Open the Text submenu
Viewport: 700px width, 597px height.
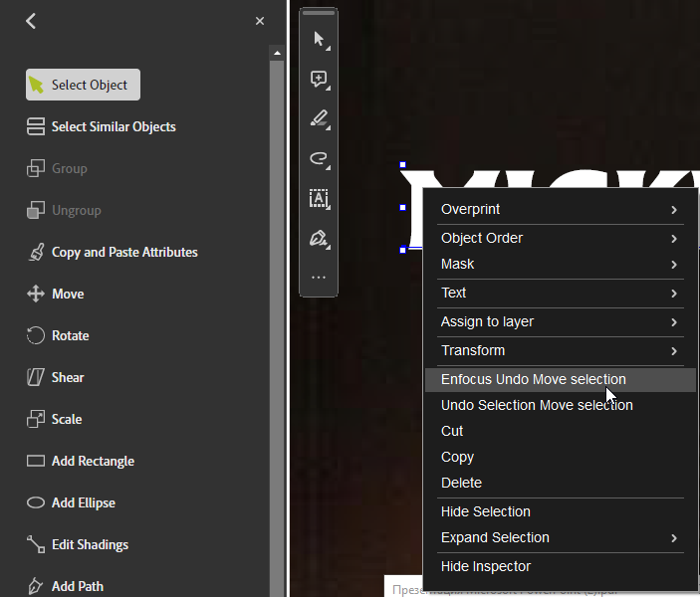pos(561,294)
